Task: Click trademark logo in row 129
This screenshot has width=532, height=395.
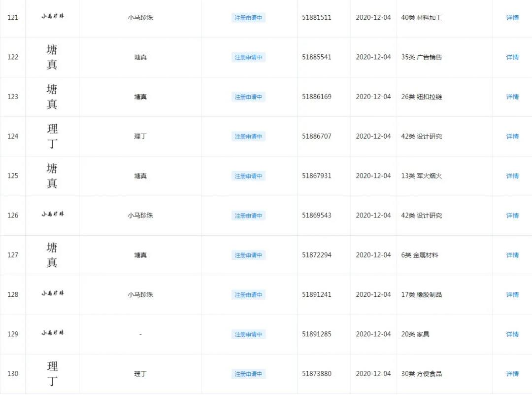Action: 53,332
